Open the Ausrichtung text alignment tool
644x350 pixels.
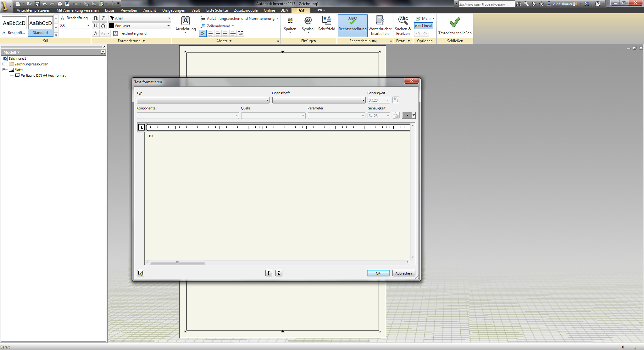point(186,24)
